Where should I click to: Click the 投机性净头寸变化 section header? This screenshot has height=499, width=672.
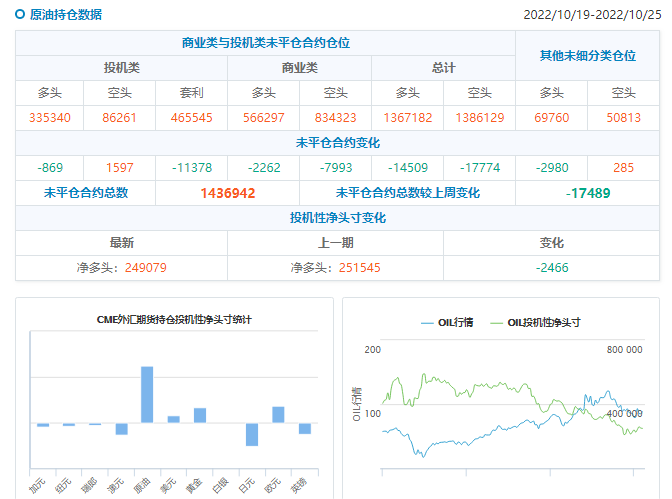tap(337, 218)
